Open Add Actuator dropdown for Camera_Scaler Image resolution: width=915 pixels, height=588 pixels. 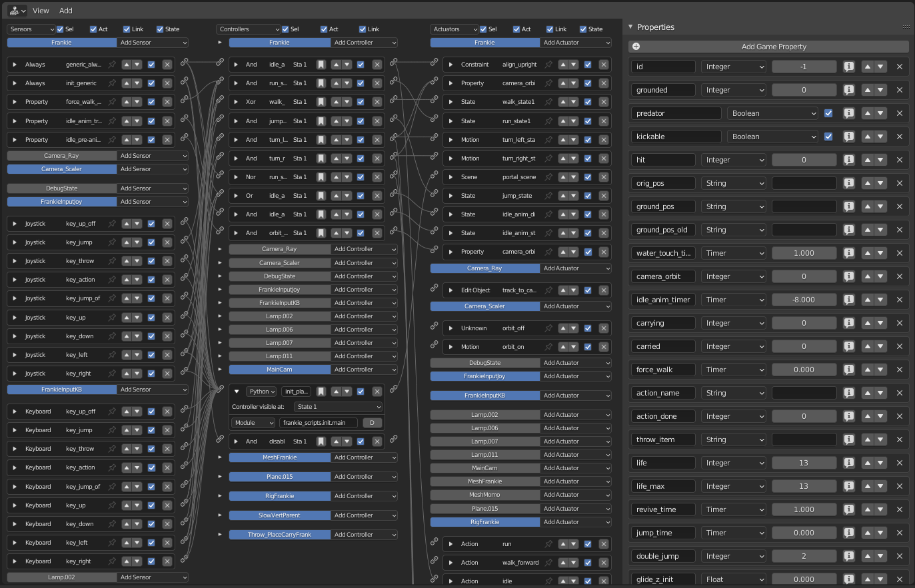coord(576,306)
